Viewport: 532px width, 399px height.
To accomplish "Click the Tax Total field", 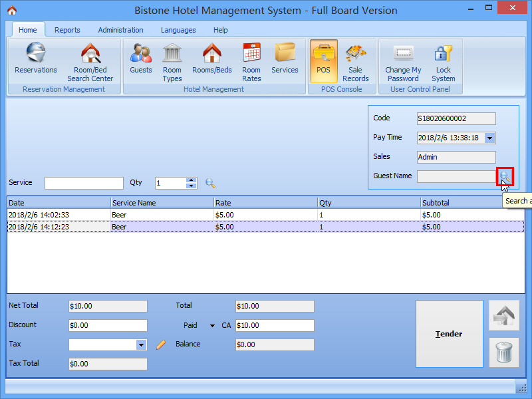I will coord(108,364).
